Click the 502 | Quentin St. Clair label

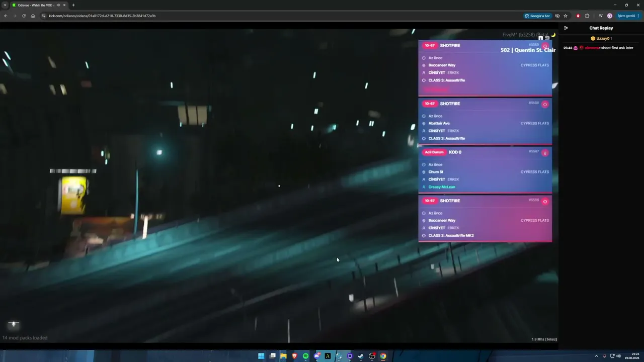point(528,50)
